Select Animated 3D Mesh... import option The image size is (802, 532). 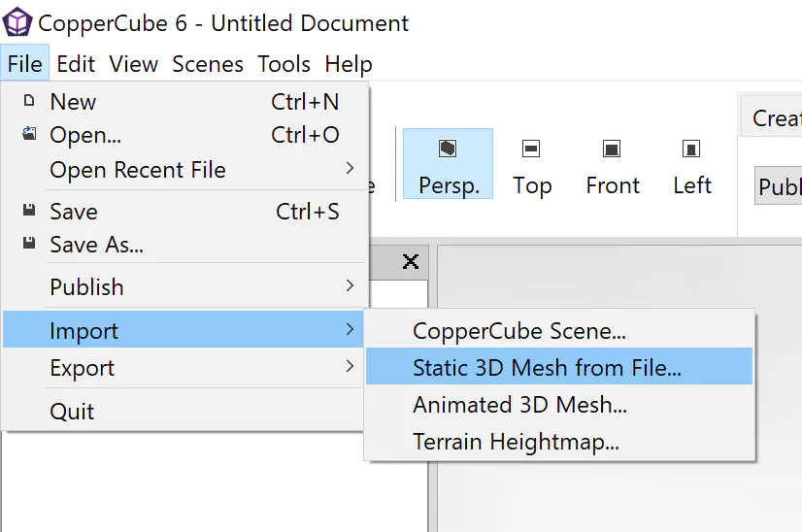tap(559, 404)
